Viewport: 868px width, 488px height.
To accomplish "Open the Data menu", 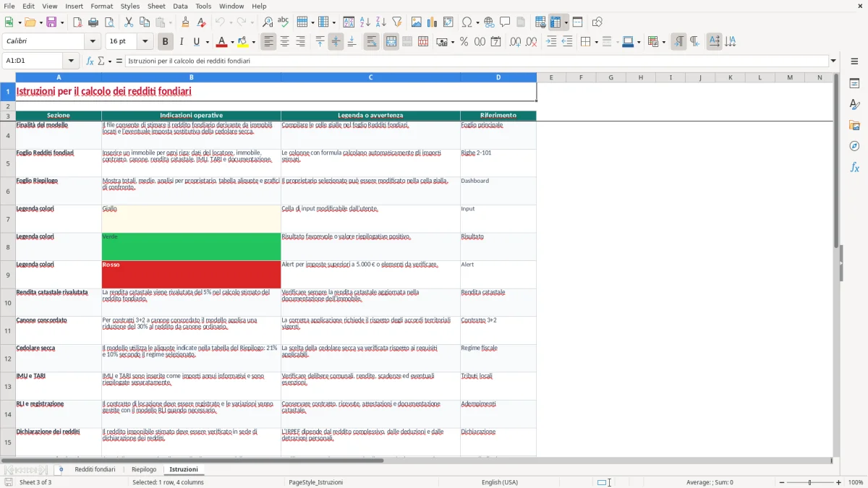I will pyautogui.click(x=180, y=6).
